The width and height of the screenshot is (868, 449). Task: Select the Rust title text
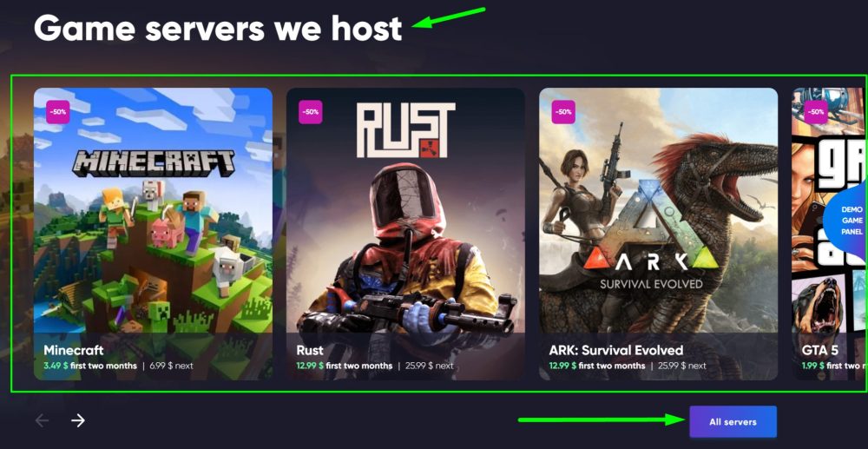click(310, 351)
